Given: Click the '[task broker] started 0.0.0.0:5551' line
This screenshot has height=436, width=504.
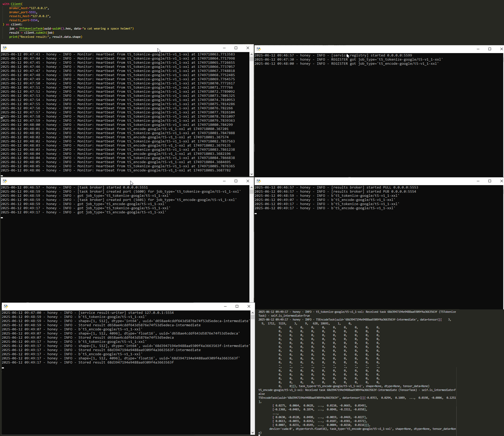Looking at the screenshot, I should click(x=74, y=187).
